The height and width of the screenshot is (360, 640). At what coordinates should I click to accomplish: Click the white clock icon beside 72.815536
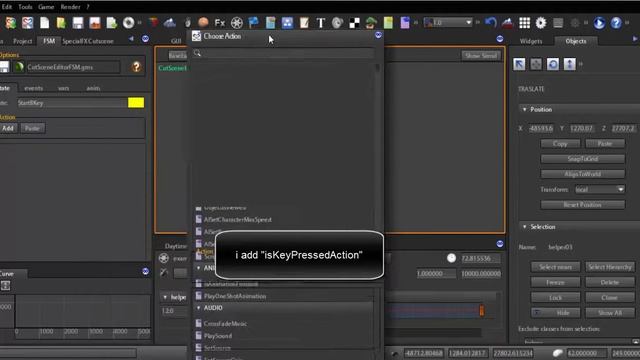(451, 258)
